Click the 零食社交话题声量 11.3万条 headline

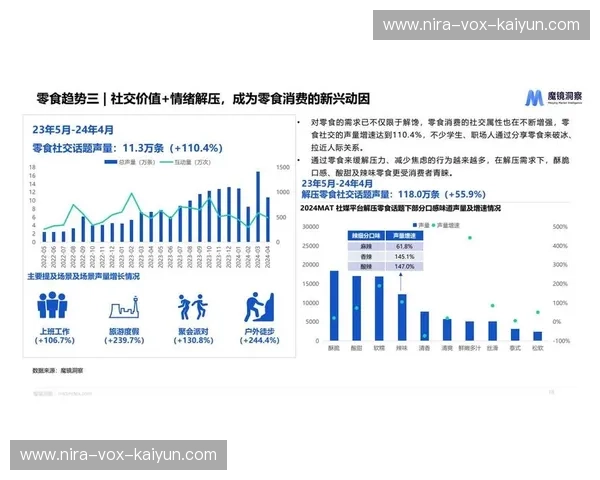[x=126, y=147]
